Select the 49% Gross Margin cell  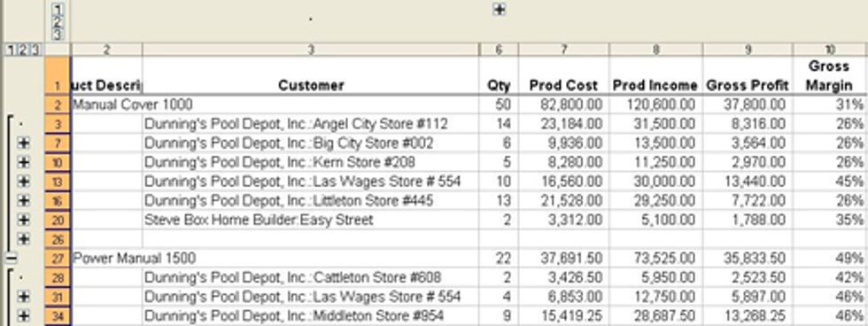(x=830, y=258)
